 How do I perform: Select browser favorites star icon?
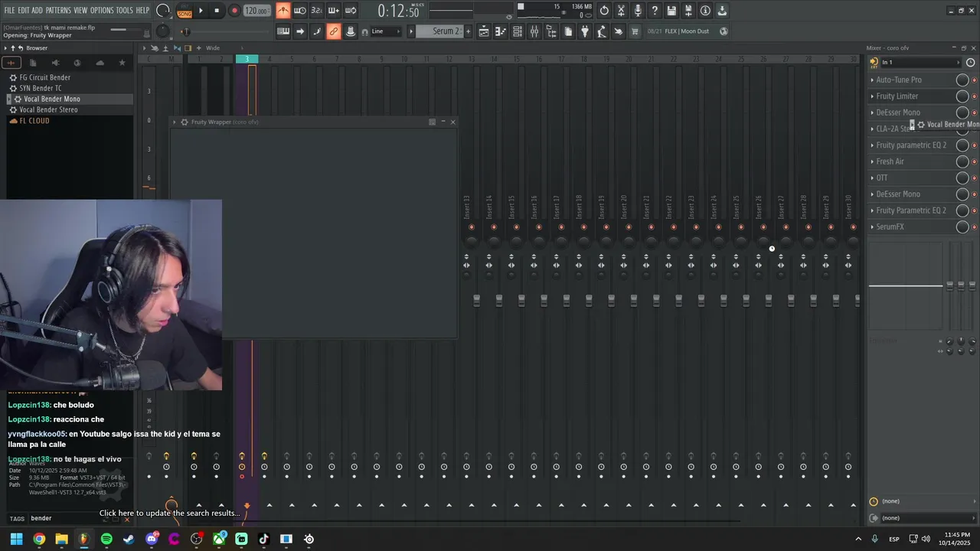coord(122,63)
